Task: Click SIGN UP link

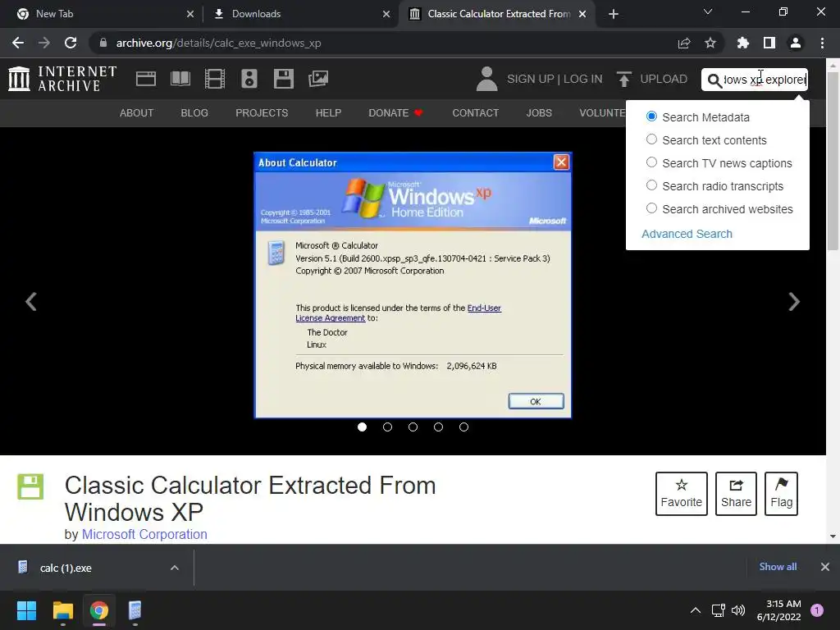Action: click(x=531, y=79)
